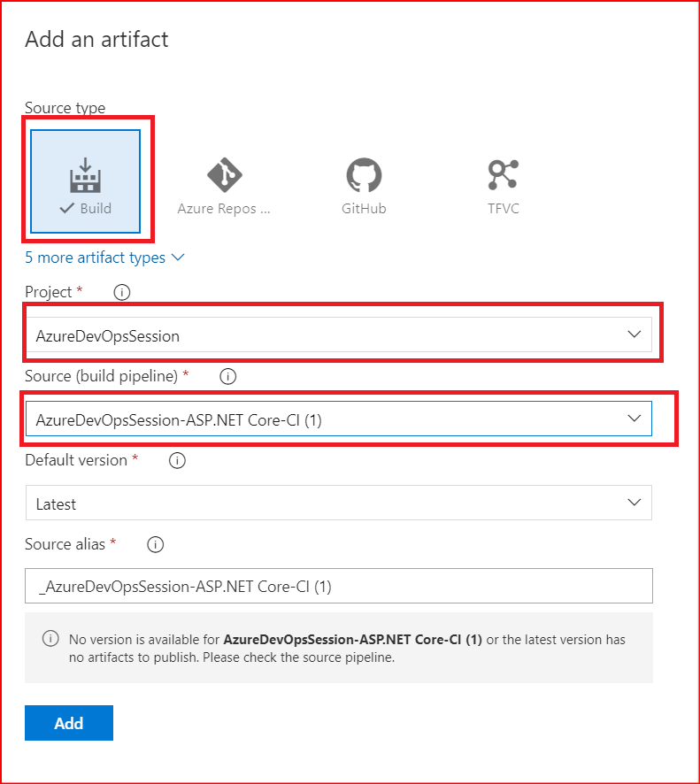Select the Build source type icon

(86, 181)
